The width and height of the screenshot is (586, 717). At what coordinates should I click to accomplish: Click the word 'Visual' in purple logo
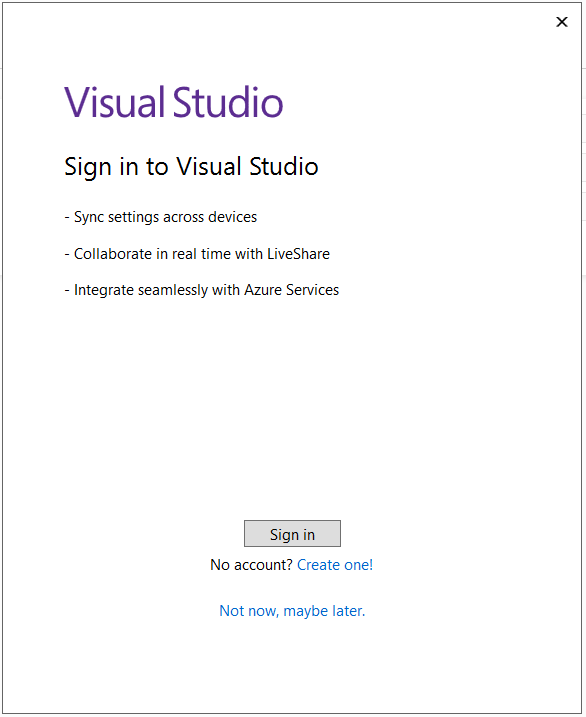click(114, 102)
